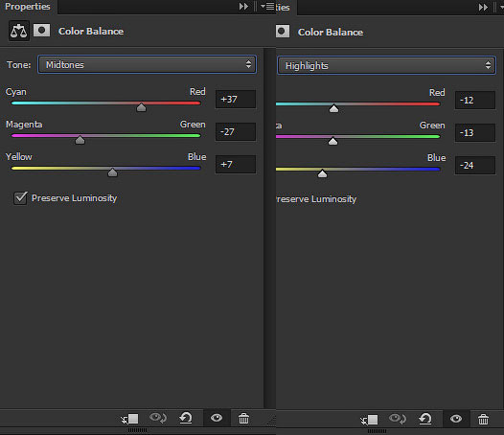Click the Cyan label in Midtones panel
Viewport: 504px width, 435px height.
tap(16, 92)
